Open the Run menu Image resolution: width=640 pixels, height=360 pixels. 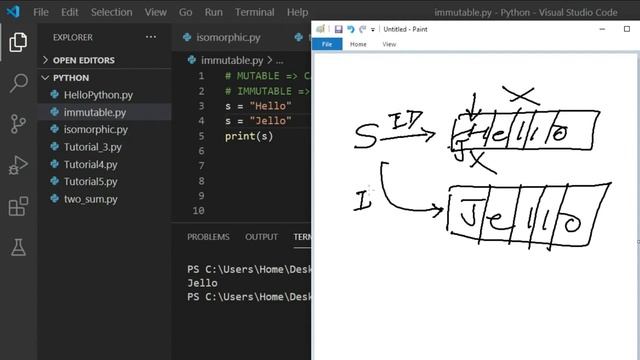pyautogui.click(x=213, y=12)
